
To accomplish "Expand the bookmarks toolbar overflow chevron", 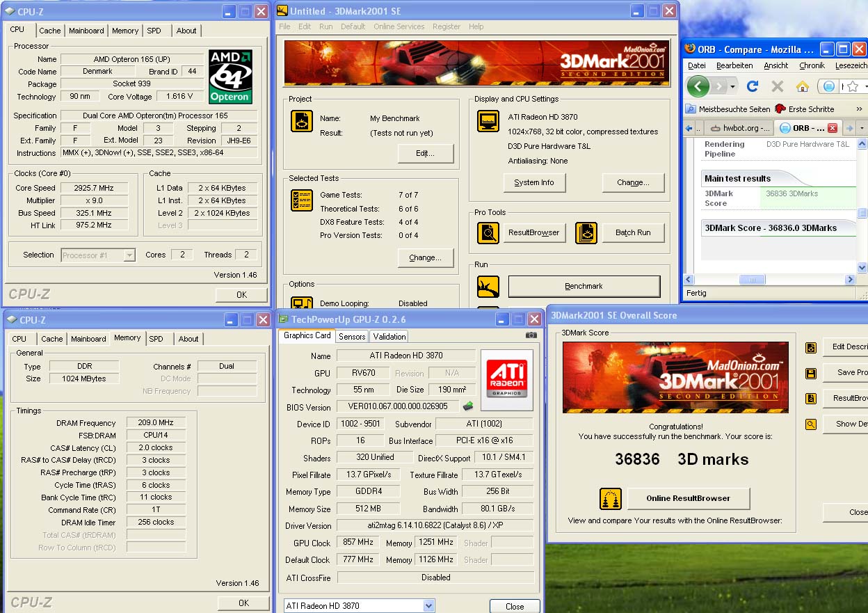I will (x=859, y=109).
